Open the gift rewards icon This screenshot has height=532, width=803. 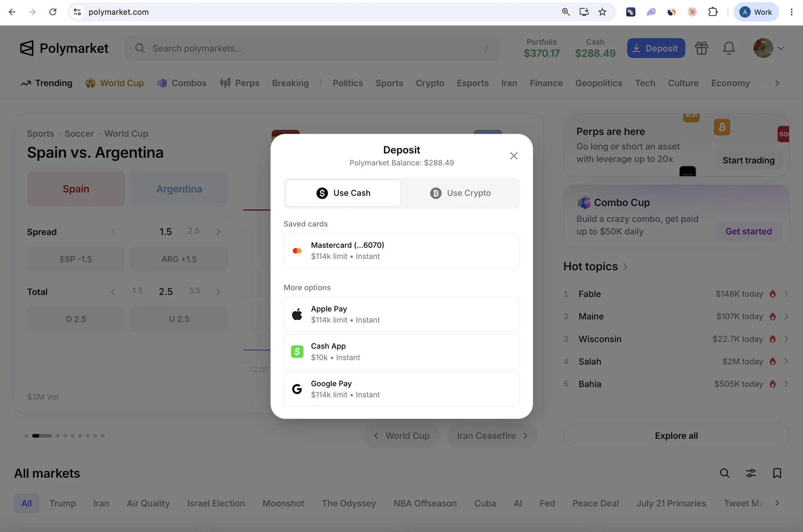(x=701, y=48)
